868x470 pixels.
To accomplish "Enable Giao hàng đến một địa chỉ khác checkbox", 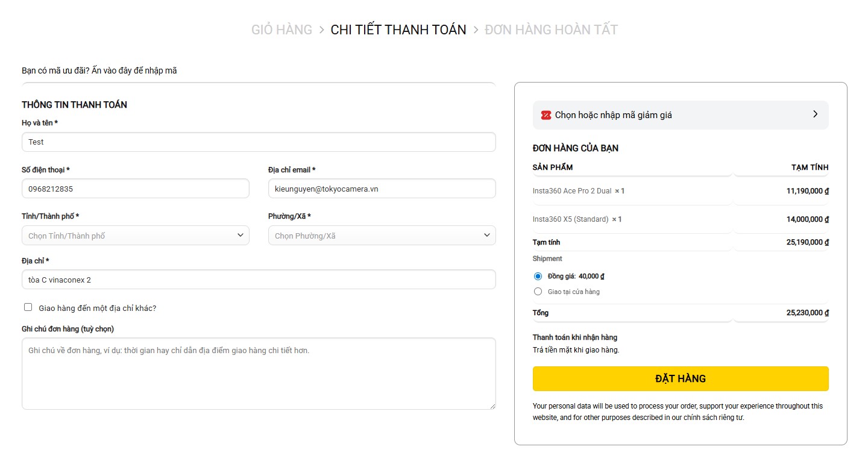I will click(x=28, y=307).
